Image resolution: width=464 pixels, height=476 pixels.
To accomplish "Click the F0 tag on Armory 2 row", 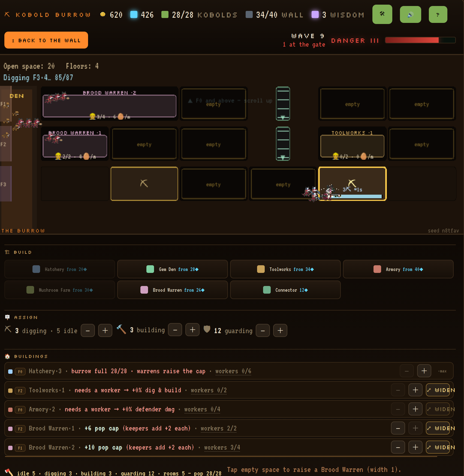I will [20, 409].
